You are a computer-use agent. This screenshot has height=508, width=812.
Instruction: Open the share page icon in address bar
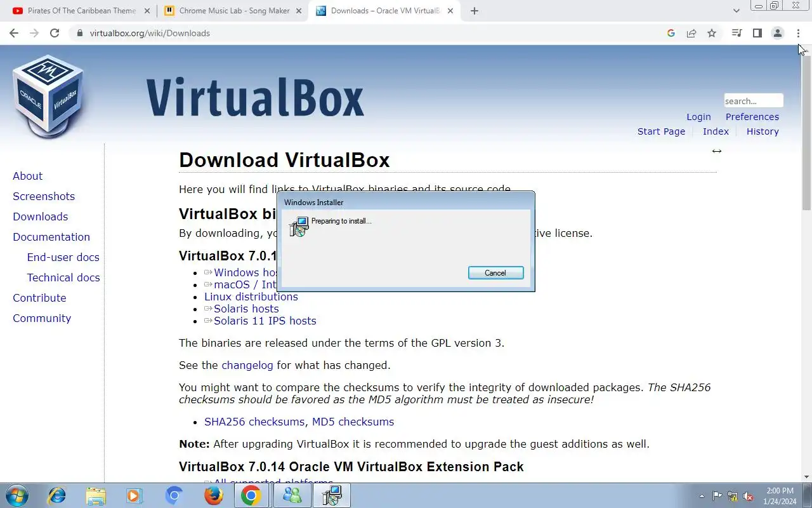pos(691,33)
